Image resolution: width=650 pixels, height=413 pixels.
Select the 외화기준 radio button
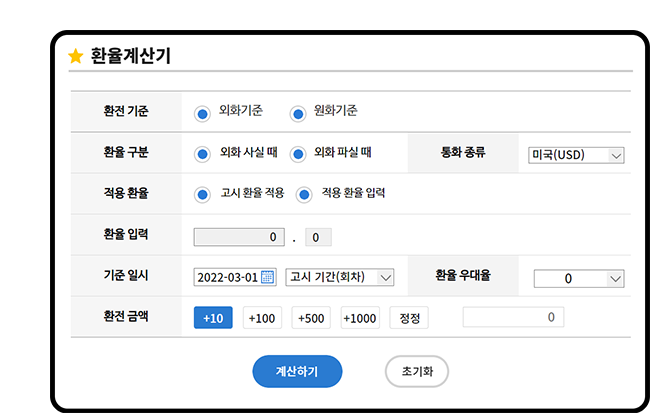(202, 112)
